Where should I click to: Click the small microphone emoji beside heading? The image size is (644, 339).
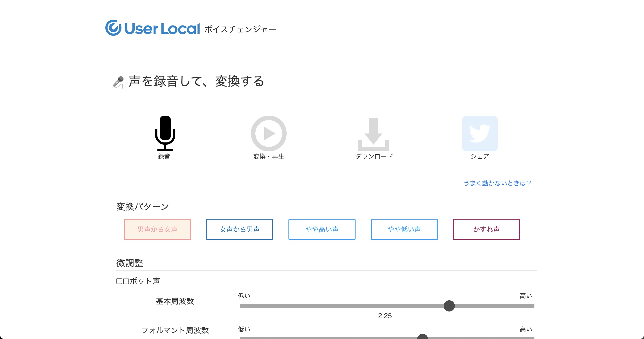[118, 82]
